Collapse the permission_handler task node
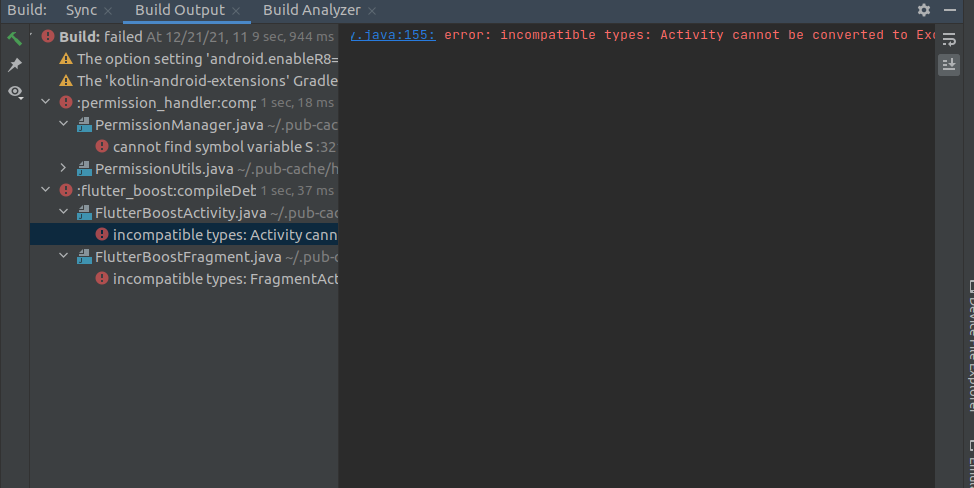This screenshot has height=488, width=974. [45, 101]
